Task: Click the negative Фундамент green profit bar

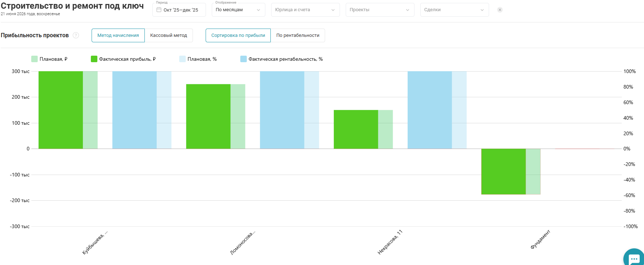Action: click(504, 171)
